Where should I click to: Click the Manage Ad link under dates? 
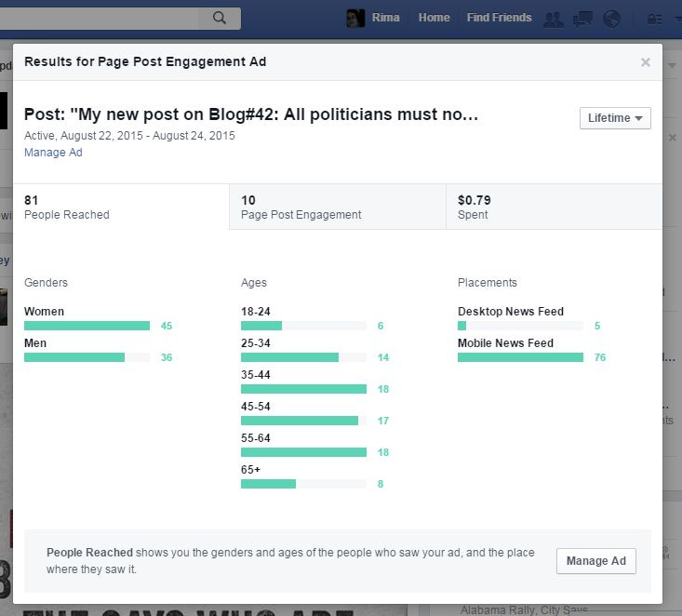point(53,153)
